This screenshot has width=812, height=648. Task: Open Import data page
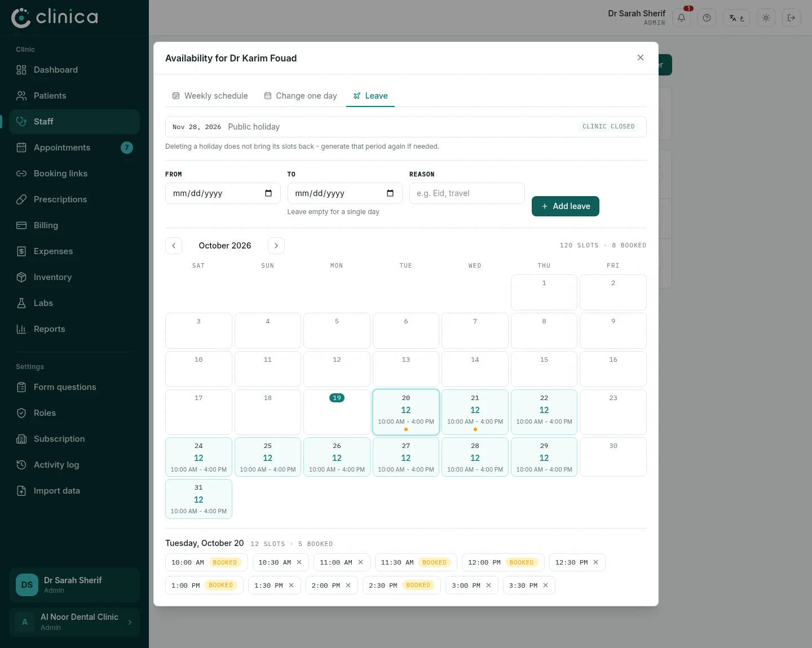74,491
